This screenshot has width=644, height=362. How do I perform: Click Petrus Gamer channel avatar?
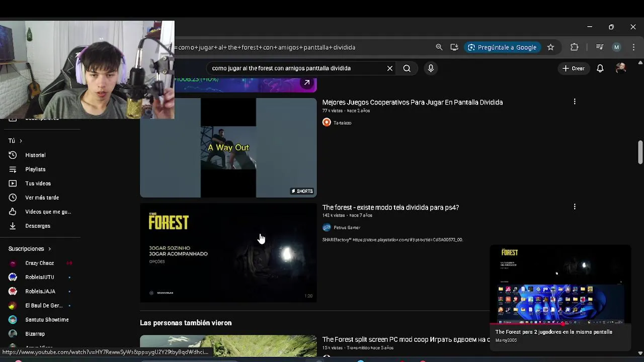pyautogui.click(x=327, y=228)
